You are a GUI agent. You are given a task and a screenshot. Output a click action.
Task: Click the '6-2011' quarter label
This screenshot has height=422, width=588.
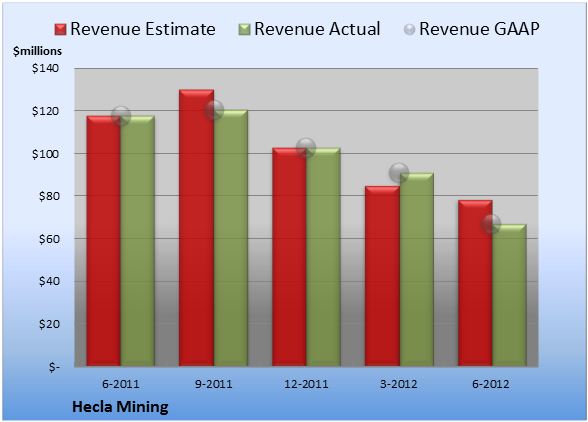coord(121,384)
